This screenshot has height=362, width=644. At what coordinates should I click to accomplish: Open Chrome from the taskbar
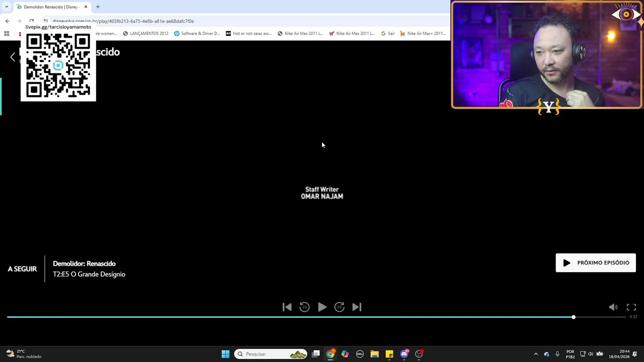(330, 354)
